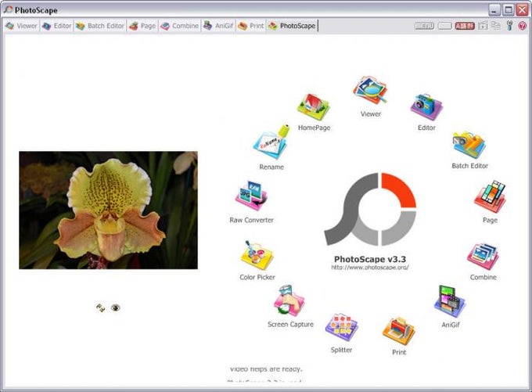This screenshot has width=532, height=392.
Task: Click the red language toolbar button
Action: 465,26
